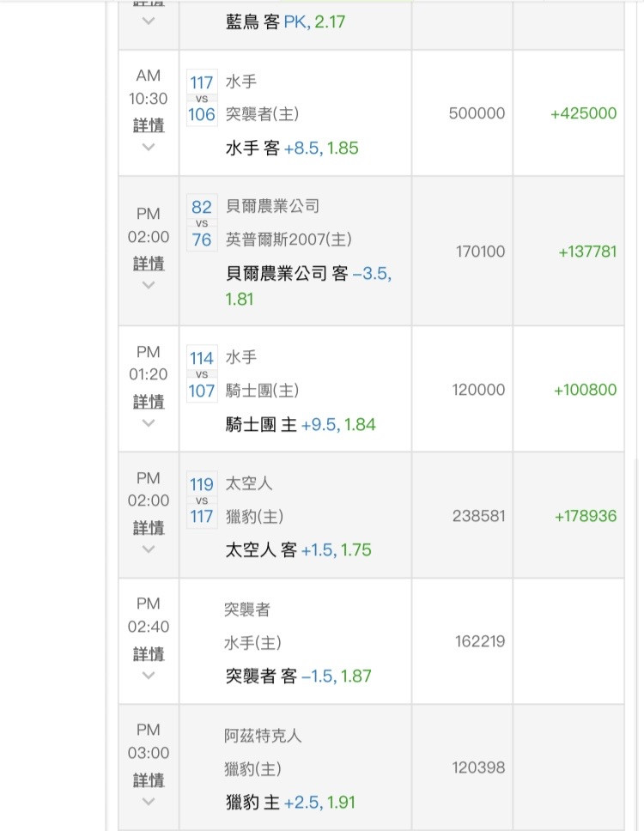Select the 水手 客 +8.5, 1.85 bet line
This screenshot has width=644, height=831.
click(292, 148)
